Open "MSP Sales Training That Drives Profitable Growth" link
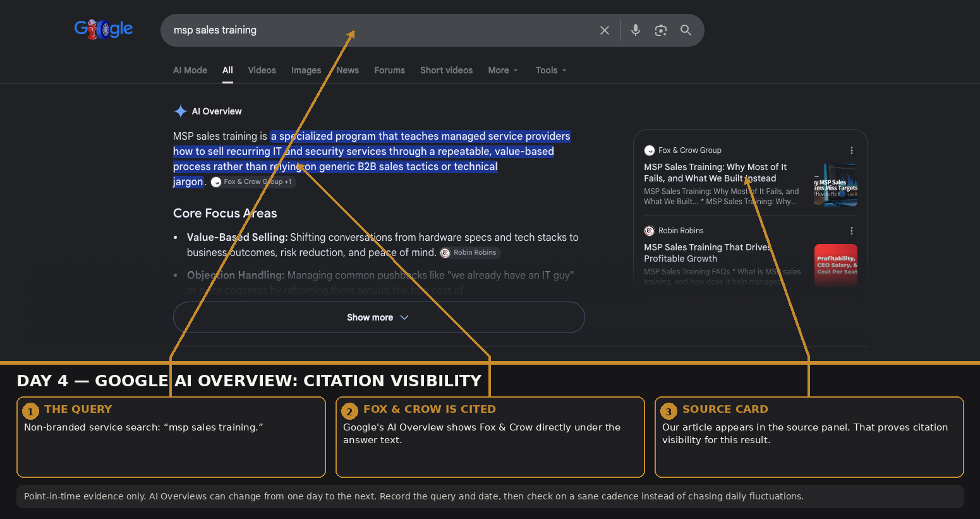The height and width of the screenshot is (519, 980). [708, 253]
